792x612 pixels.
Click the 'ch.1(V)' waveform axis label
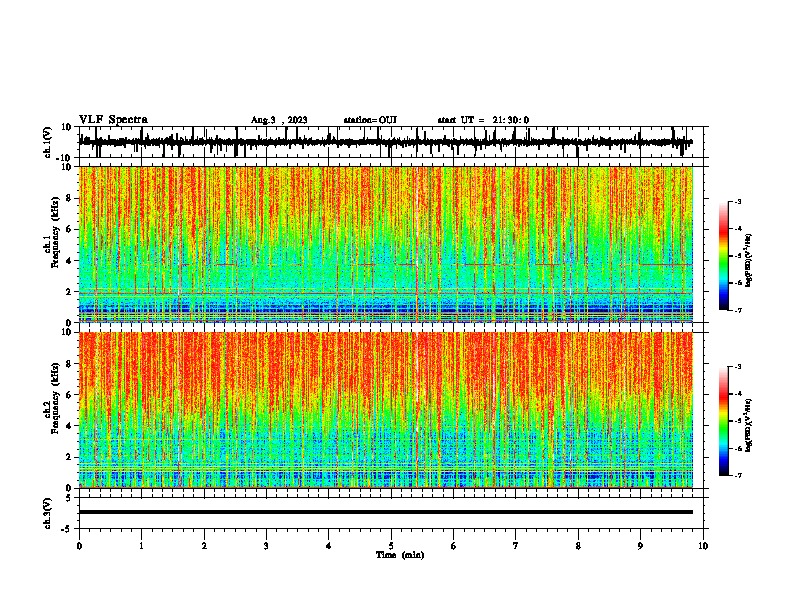click(x=48, y=142)
